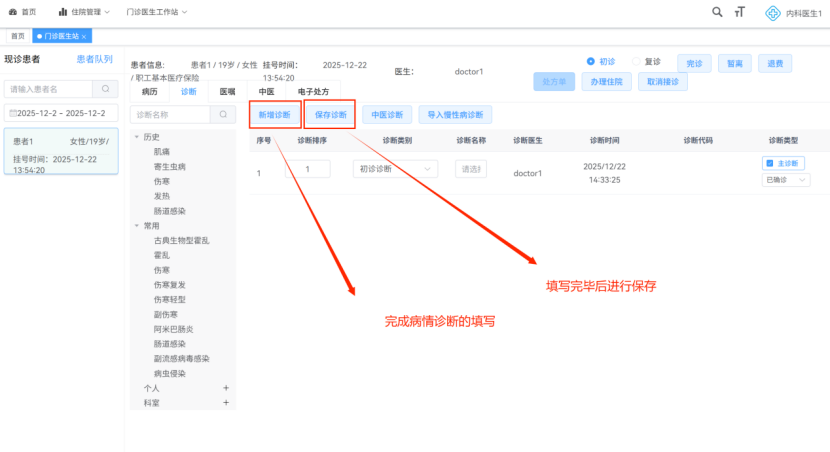Select the 初诊 radio button
The height and width of the screenshot is (452, 830).
(591, 61)
